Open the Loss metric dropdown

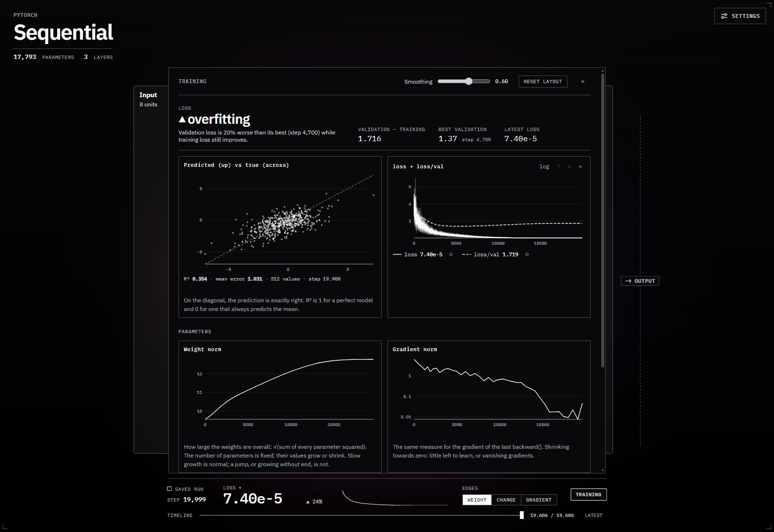pos(232,488)
